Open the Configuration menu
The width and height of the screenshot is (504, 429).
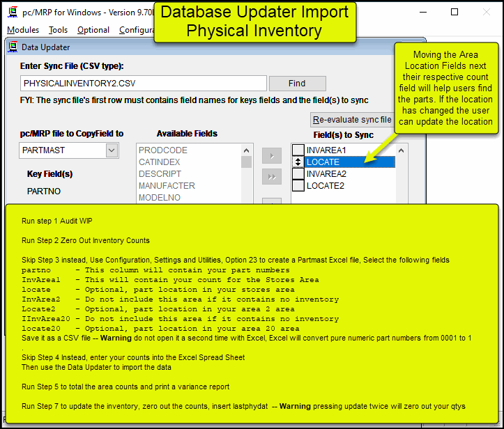click(137, 30)
